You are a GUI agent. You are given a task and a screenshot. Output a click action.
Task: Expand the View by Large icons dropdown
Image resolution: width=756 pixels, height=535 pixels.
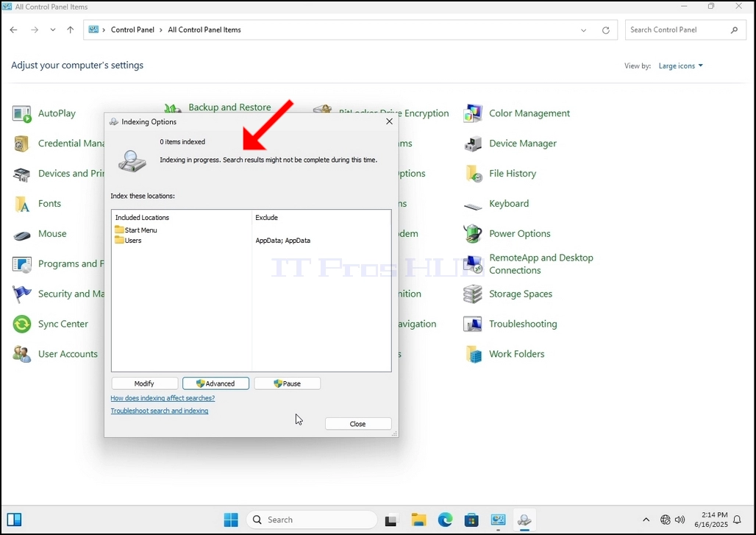point(681,65)
